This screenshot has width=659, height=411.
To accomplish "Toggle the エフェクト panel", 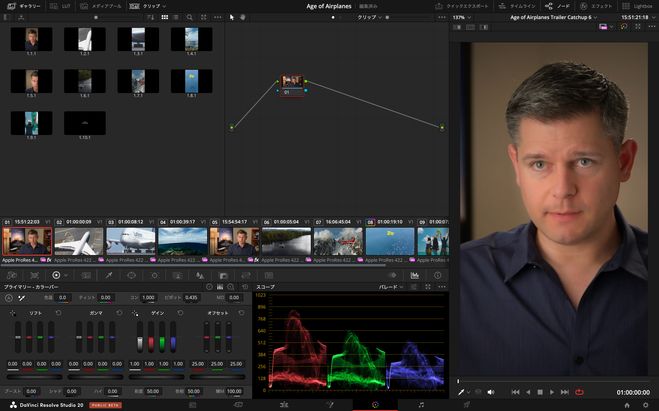I will (x=596, y=6).
